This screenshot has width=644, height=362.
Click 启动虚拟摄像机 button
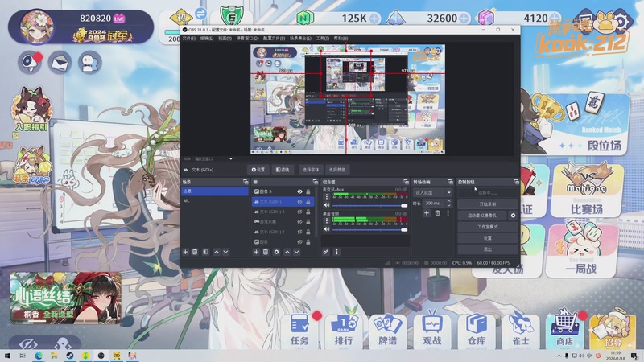click(482, 215)
